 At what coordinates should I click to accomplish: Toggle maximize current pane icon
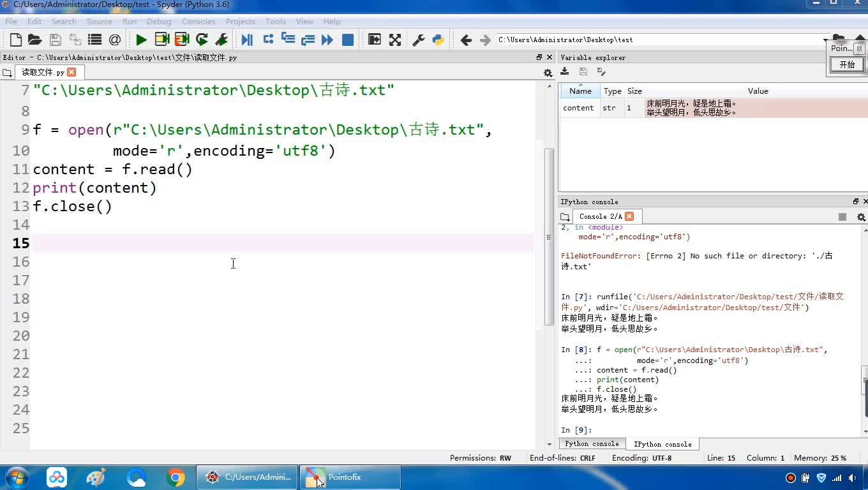tap(375, 40)
